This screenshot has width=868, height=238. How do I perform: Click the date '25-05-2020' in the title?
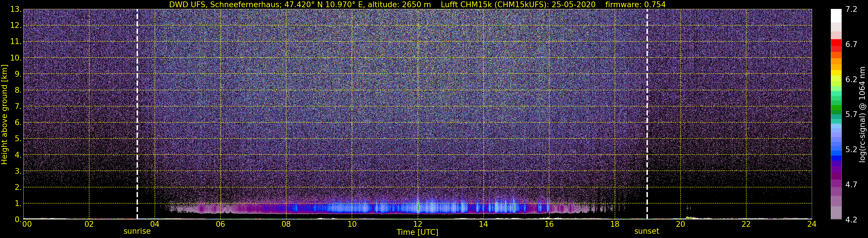pyautogui.click(x=574, y=4)
